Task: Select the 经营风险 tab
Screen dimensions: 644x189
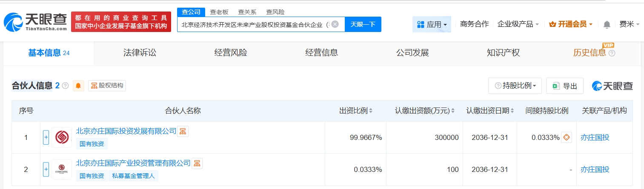Action: point(231,53)
